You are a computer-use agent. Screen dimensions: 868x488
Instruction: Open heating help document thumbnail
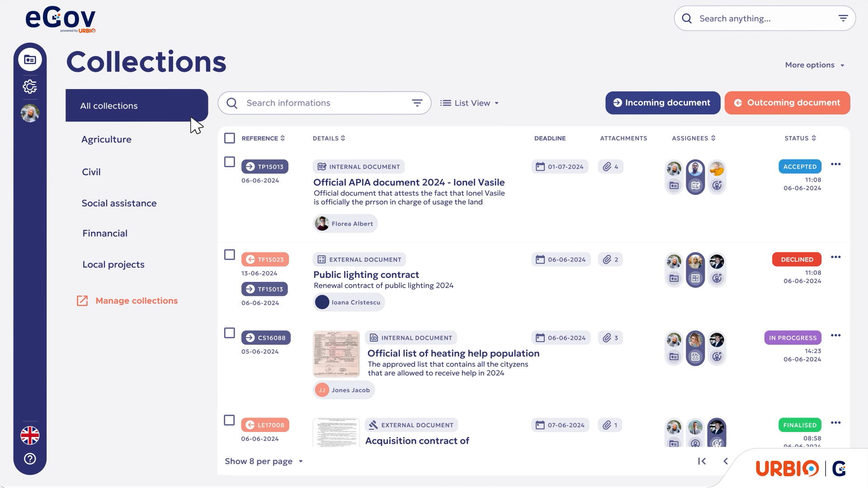tap(336, 354)
